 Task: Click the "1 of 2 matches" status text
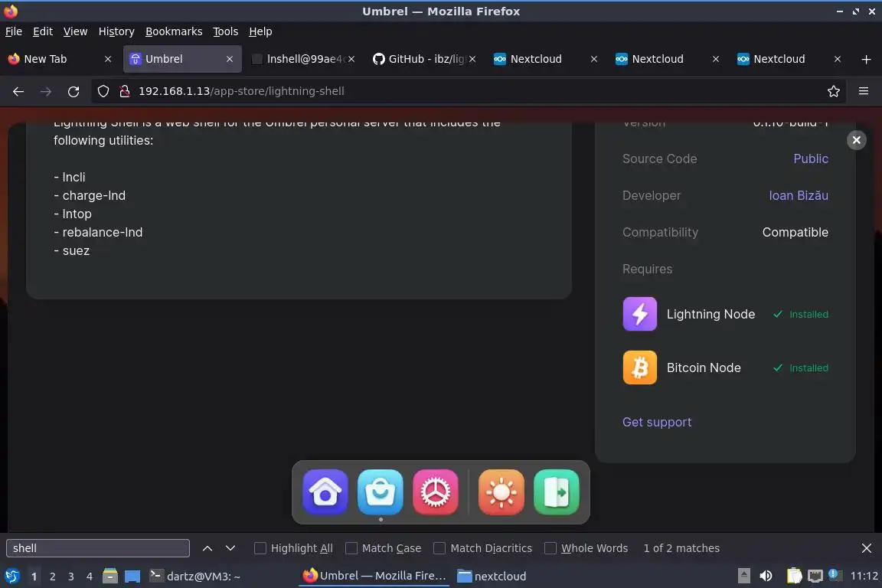681,548
